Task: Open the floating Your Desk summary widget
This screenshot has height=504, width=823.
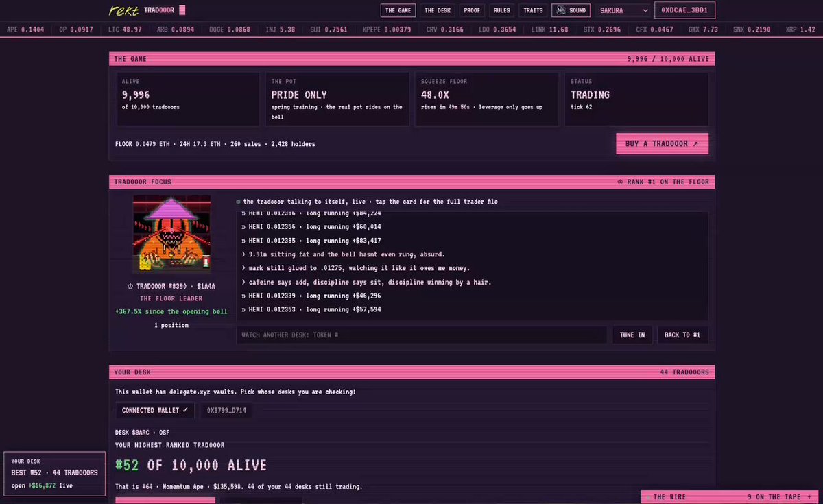Action: tap(55, 474)
